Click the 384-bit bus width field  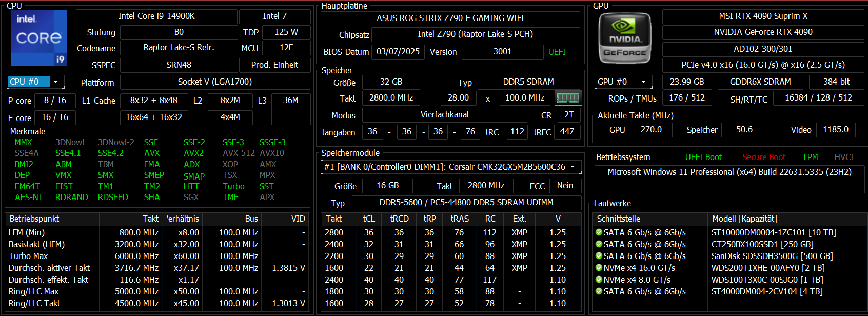(x=837, y=82)
